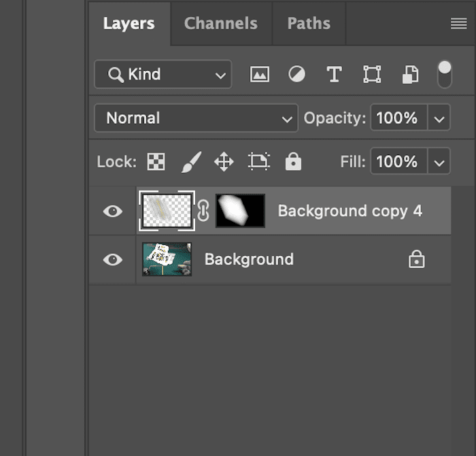
Task: Switch to the Channels tab
Action: tap(221, 23)
